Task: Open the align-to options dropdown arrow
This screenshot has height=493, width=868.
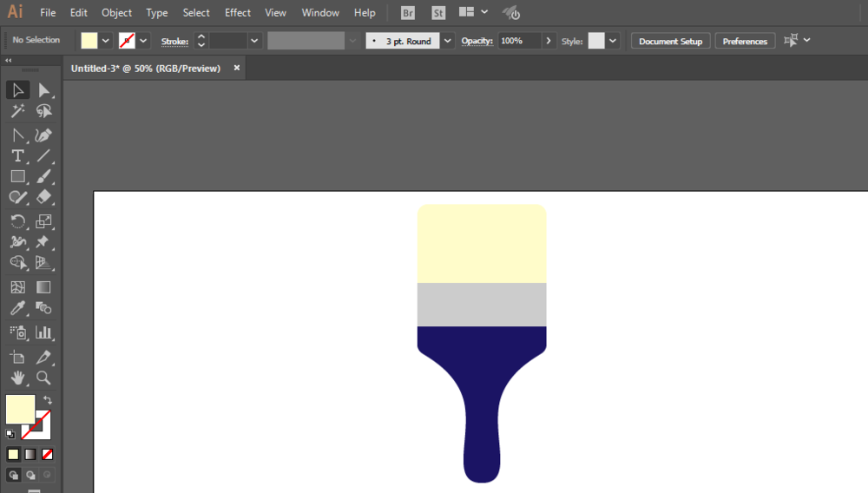Action: 806,40
